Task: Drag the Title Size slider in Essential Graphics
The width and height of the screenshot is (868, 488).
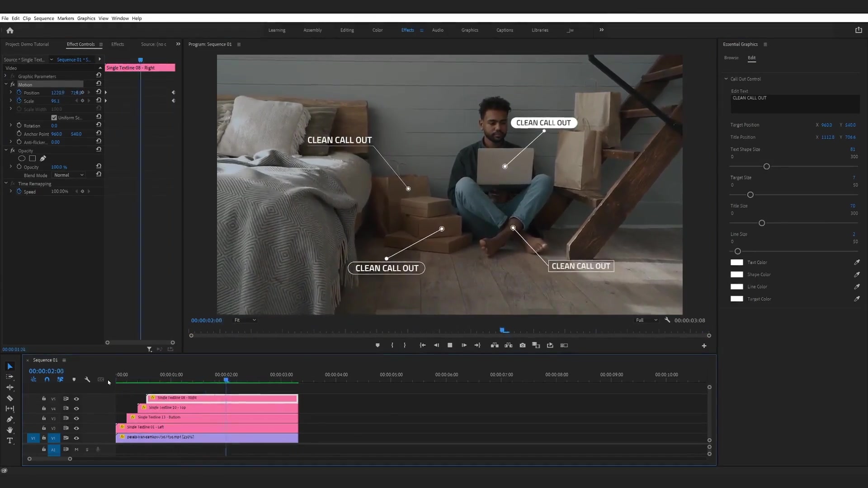Action: click(x=762, y=223)
